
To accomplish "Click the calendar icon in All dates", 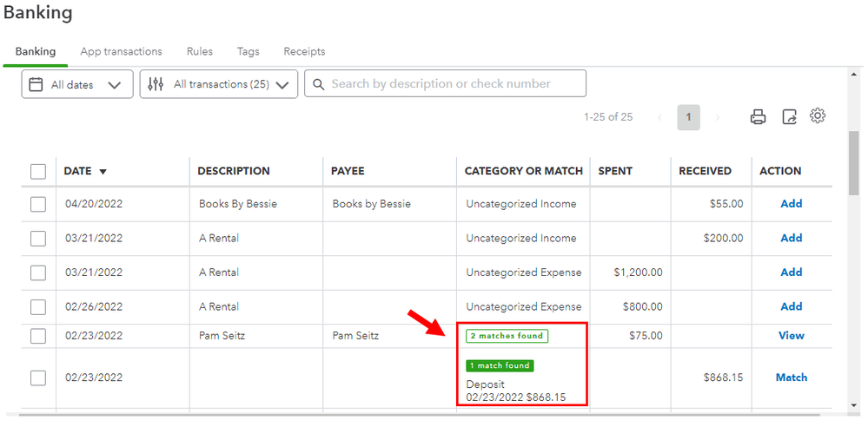I will [36, 84].
